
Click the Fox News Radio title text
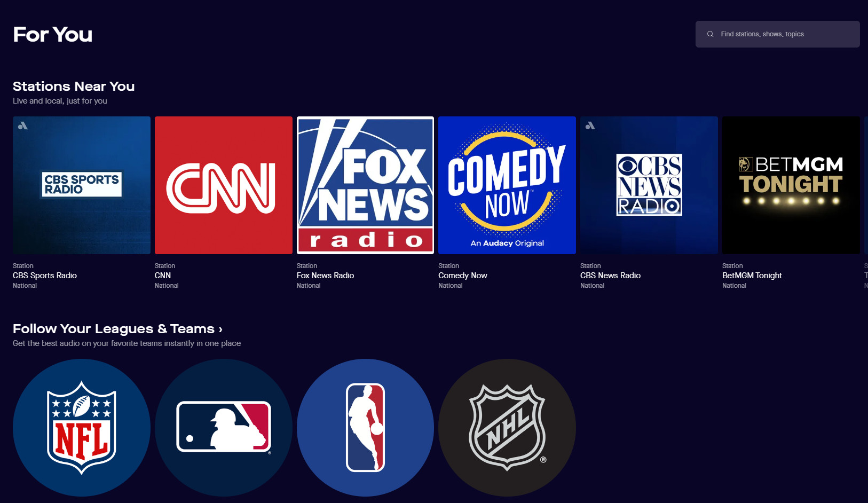pos(325,276)
